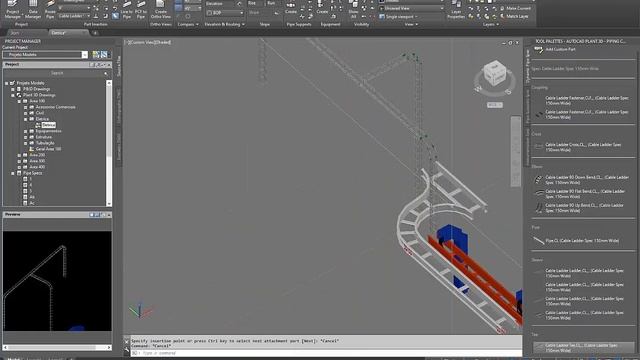Image resolution: width=640 pixels, height=360 pixels.
Task: Click the command line input field
Action: (327, 353)
